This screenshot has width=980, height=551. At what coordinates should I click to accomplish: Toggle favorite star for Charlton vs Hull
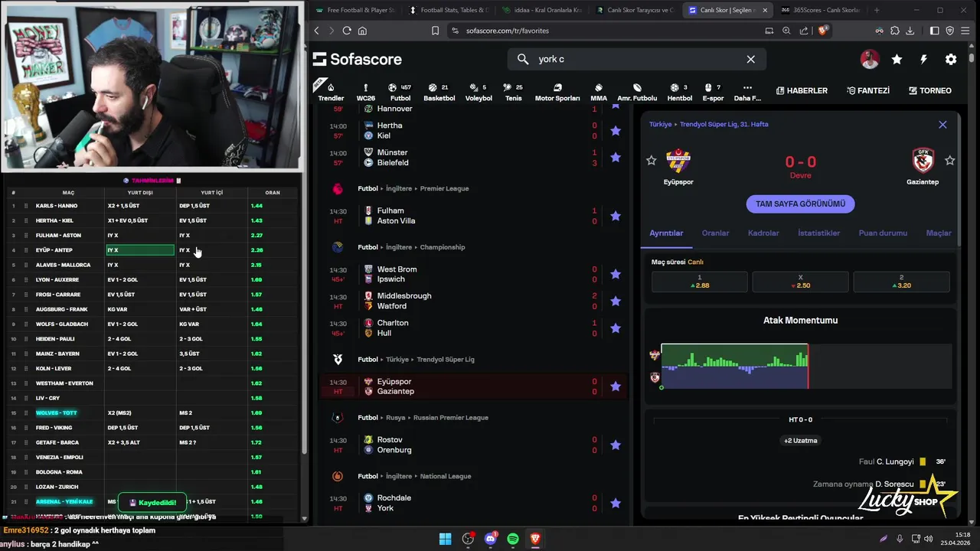(x=615, y=328)
